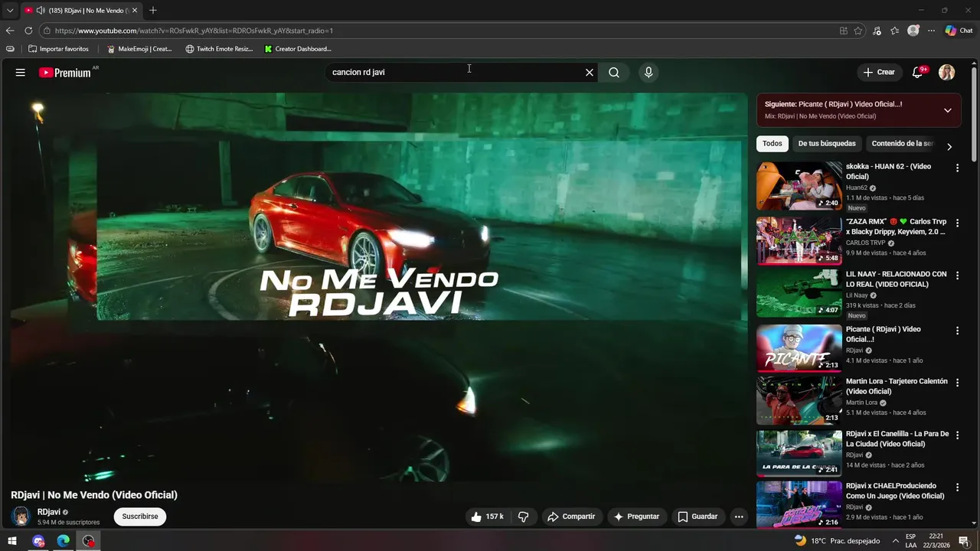Viewport: 980px width, 551px height.
Task: Open the RDjavi channel avatar
Action: (x=21, y=517)
